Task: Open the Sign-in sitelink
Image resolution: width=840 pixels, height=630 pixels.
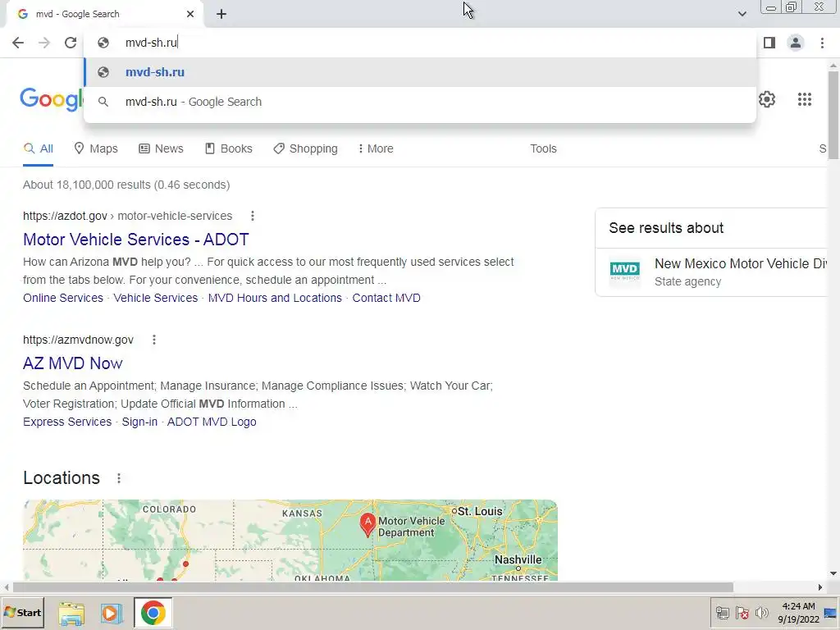Action: 139,422
